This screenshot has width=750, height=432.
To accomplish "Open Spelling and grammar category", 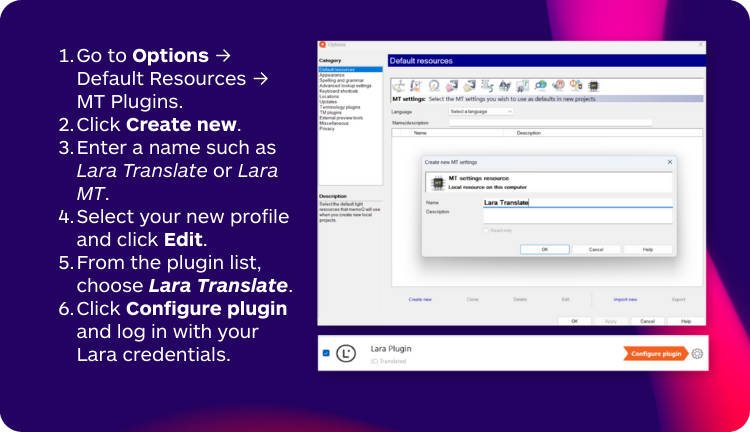I will [x=342, y=80].
